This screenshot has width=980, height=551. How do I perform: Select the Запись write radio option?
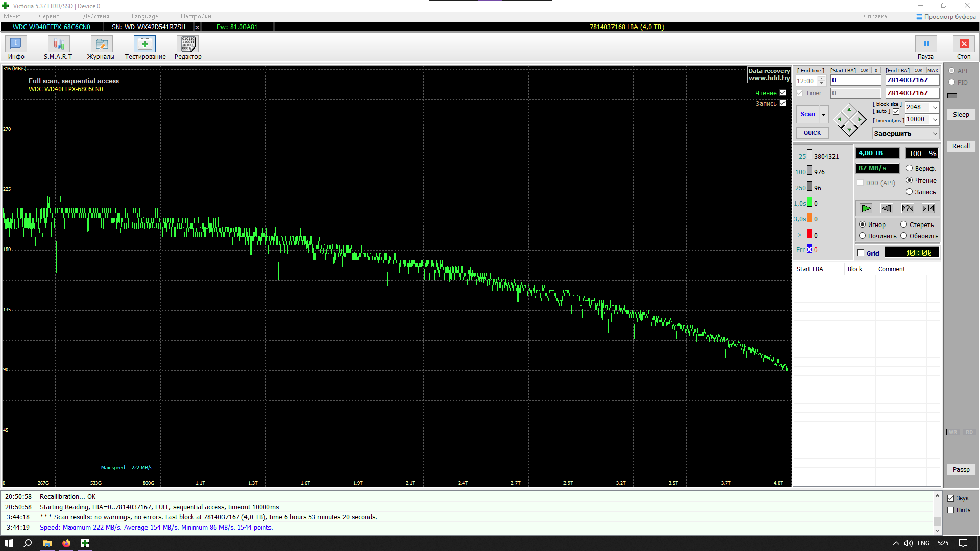[x=909, y=192]
